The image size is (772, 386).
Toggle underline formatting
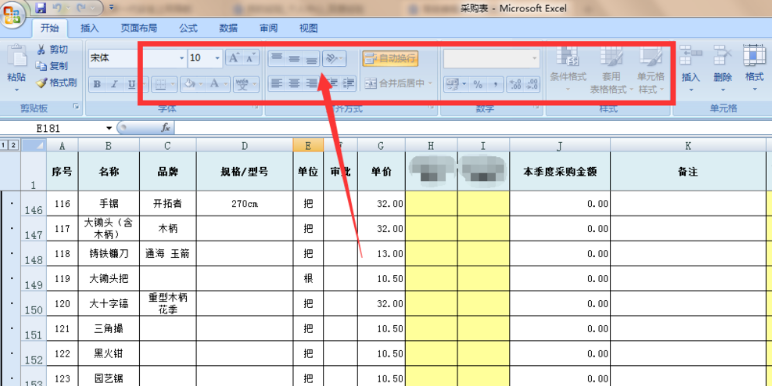coord(131,84)
